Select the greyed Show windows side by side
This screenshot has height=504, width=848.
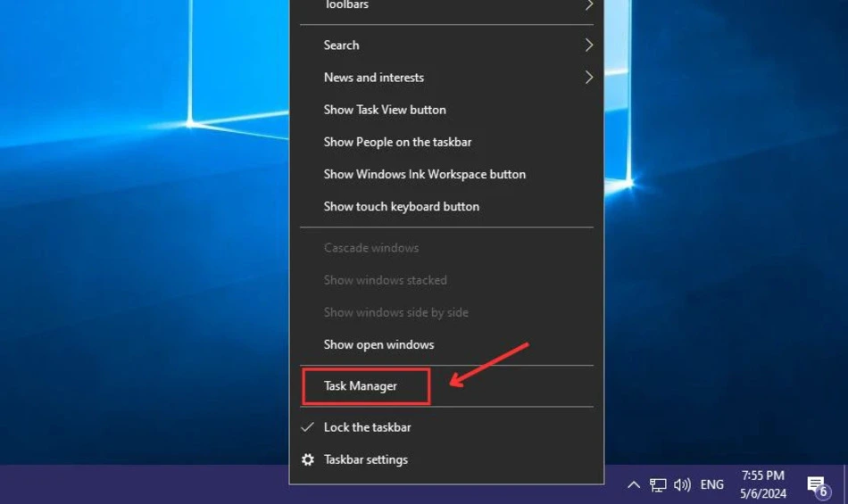coord(446,313)
